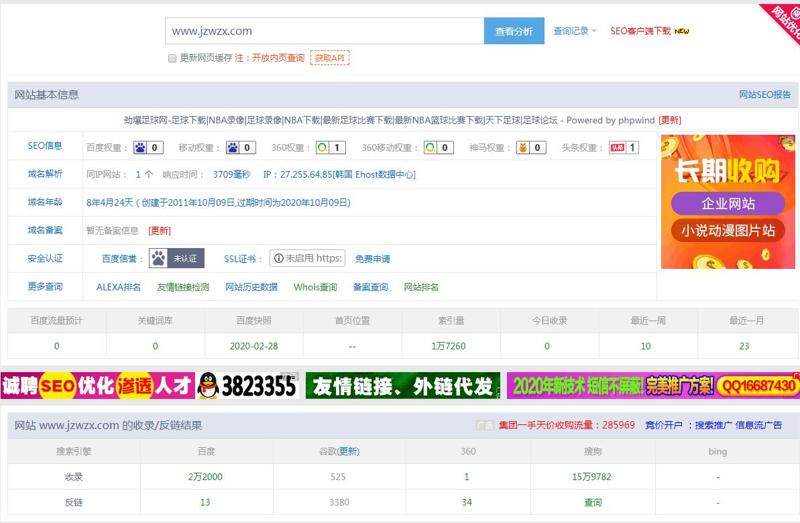Click the Baidu 未认证 paw badge
This screenshot has height=523, width=800.
point(177,258)
